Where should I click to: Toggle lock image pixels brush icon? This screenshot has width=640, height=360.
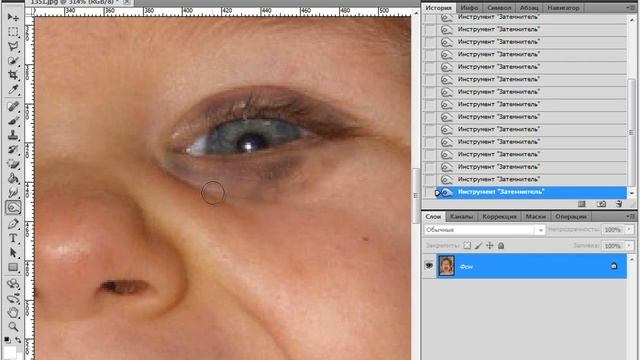click(x=478, y=245)
